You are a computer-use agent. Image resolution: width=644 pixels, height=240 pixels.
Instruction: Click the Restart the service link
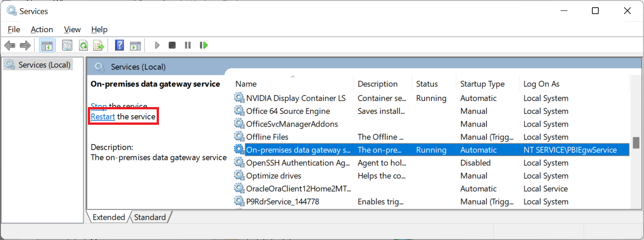(x=103, y=117)
